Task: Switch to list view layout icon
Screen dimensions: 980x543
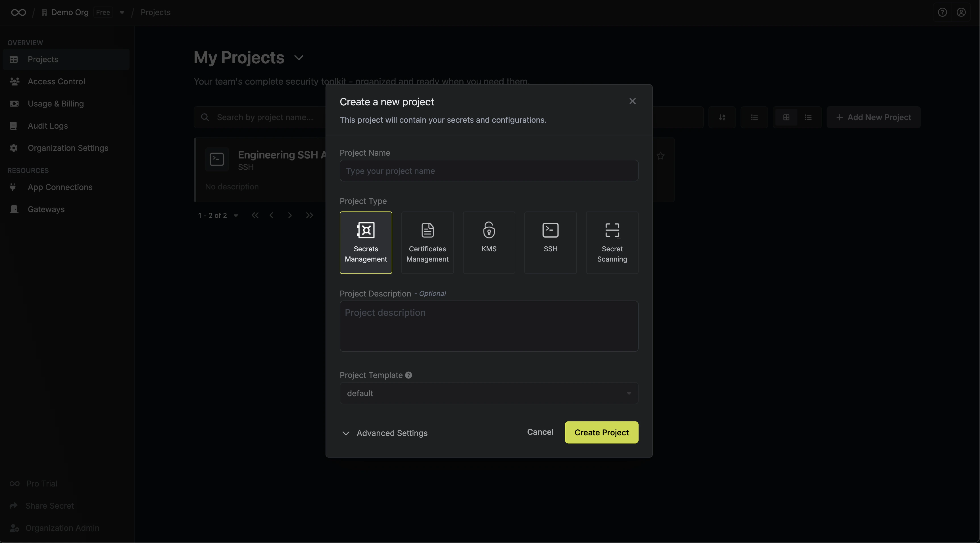Action: click(808, 117)
